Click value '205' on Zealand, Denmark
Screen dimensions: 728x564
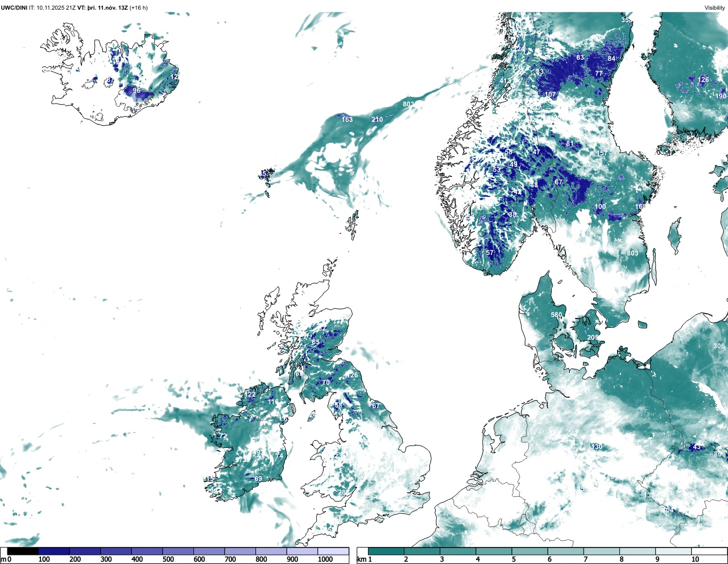593,337
